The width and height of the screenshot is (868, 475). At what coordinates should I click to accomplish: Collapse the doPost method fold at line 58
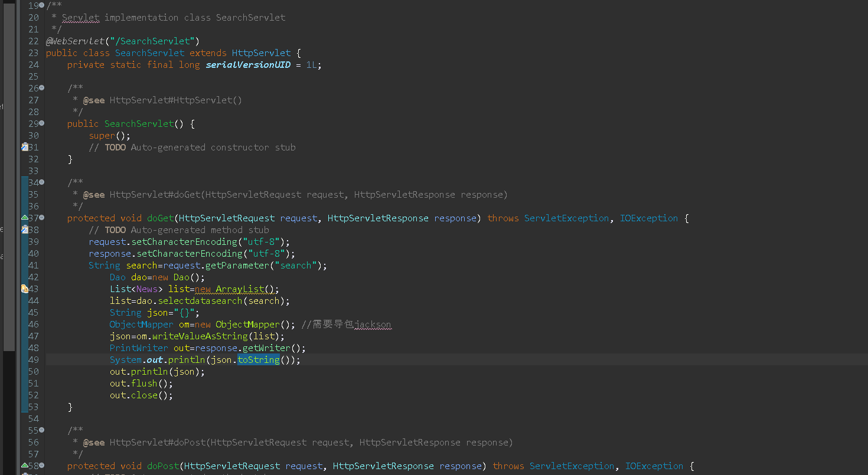click(x=42, y=466)
